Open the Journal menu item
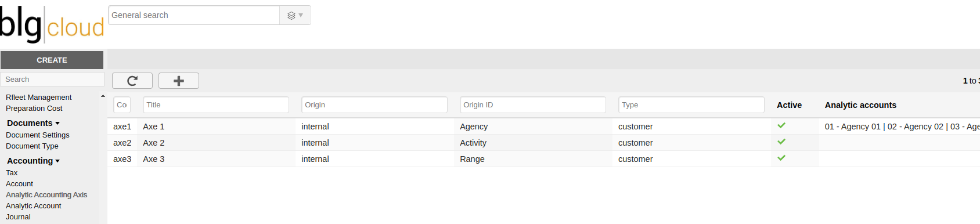The height and width of the screenshot is (224, 980). [18, 217]
